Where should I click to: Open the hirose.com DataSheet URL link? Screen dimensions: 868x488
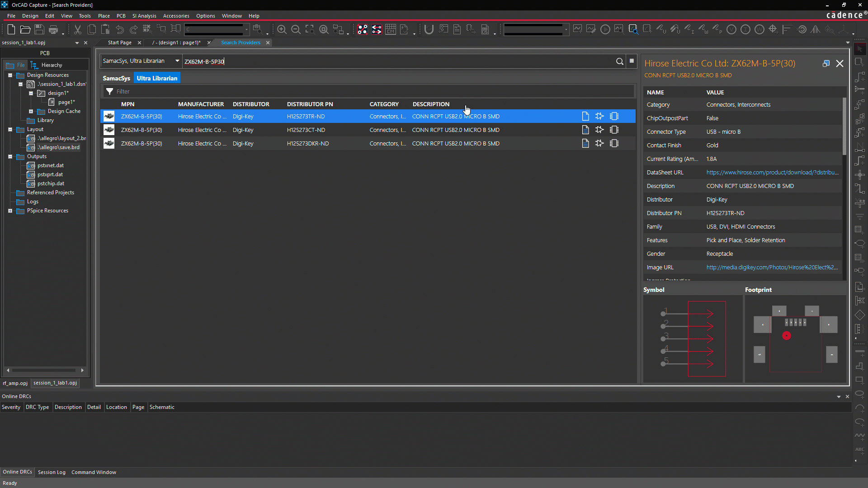point(772,173)
